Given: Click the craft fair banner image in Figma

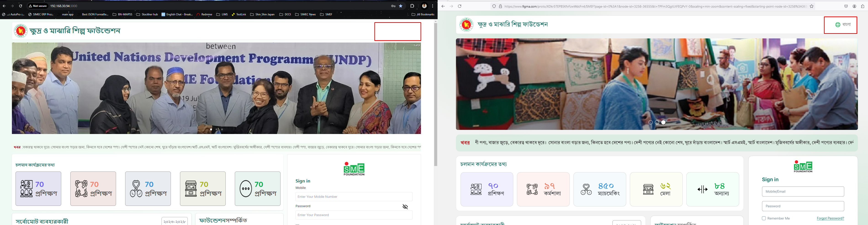Looking at the screenshot, I should coord(657,84).
